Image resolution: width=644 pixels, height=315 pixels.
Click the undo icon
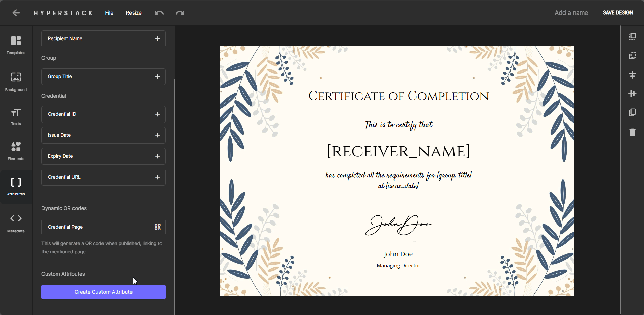pyautogui.click(x=159, y=13)
